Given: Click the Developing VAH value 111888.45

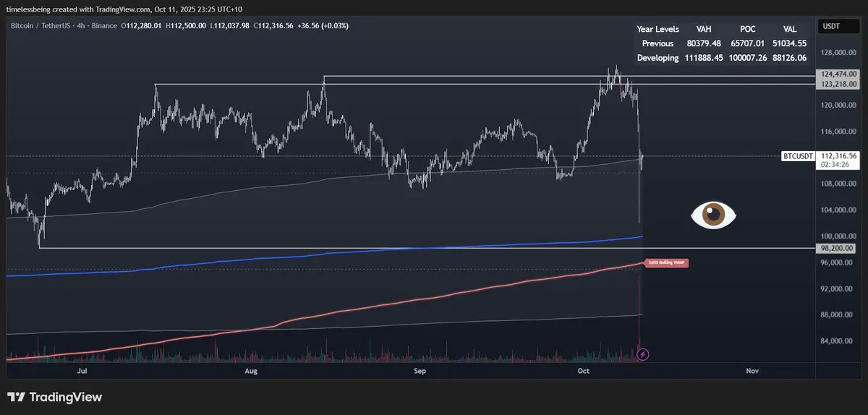Looking at the screenshot, I should (703, 58).
